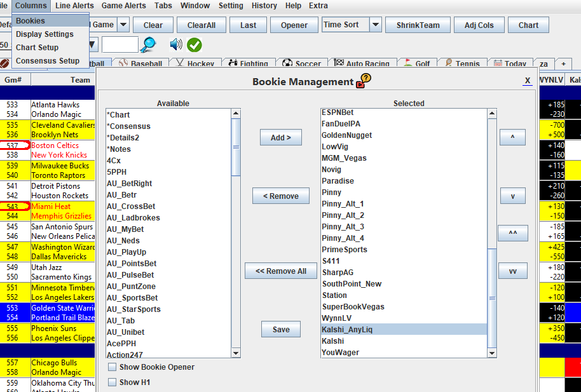Move selected bookie to bottom (vv)
The image size is (581, 392).
[513, 271]
